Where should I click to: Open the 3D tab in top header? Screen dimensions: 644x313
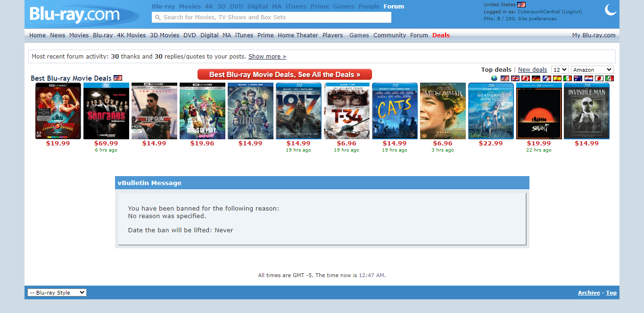(x=222, y=7)
